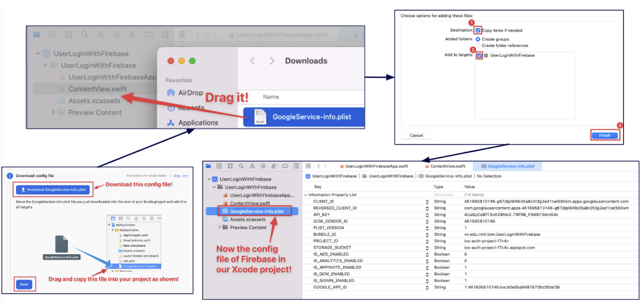644x304 pixels.
Task: Select the GoogleService-Info.plist editor tab
Action: click(x=508, y=166)
